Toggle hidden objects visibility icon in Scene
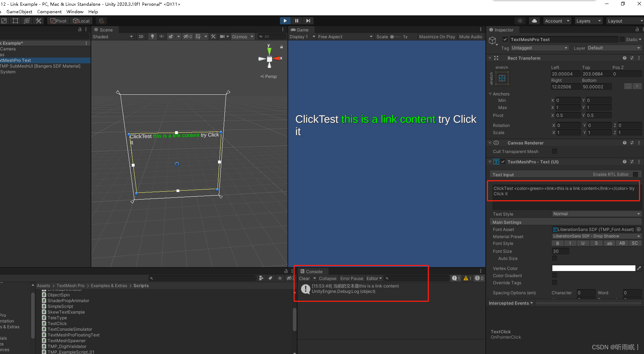 188,36
